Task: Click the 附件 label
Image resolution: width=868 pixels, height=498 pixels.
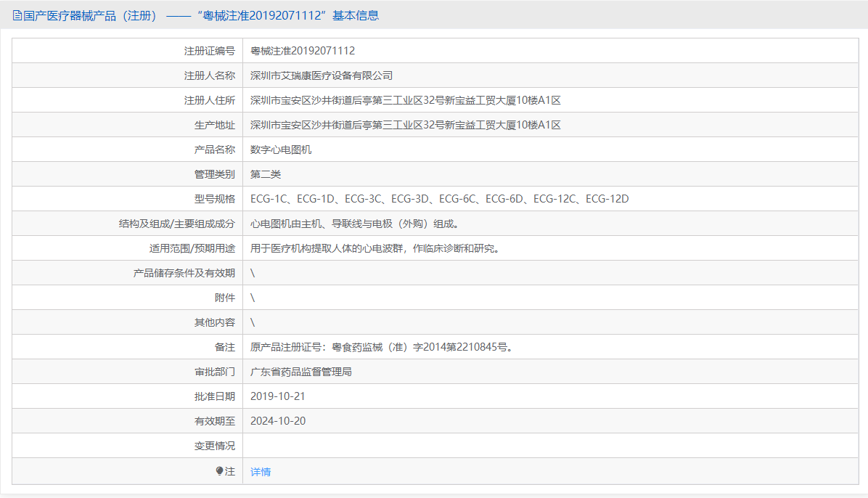Action: pyautogui.click(x=225, y=298)
